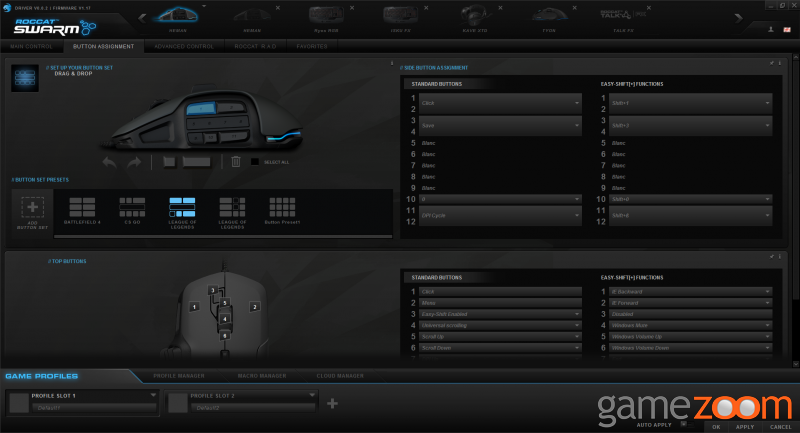Switch to the Ryos RGB keyboard device

tap(327, 18)
